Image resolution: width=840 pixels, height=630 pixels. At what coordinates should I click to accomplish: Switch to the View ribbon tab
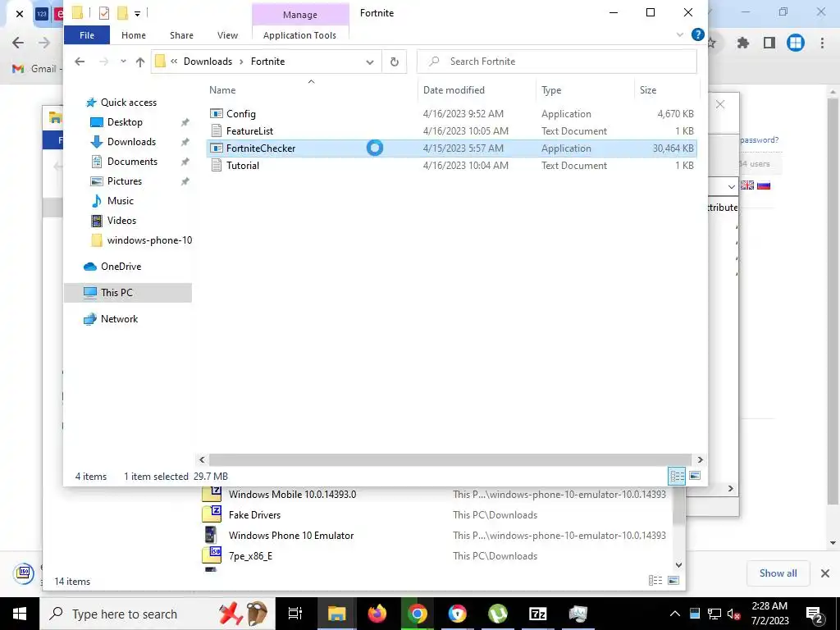coord(227,35)
